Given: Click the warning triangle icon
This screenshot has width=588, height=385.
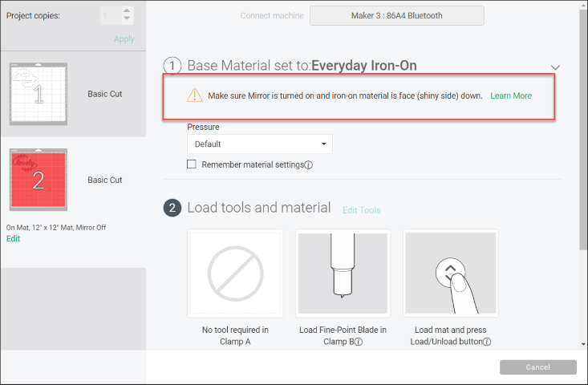Looking at the screenshot, I should [195, 95].
